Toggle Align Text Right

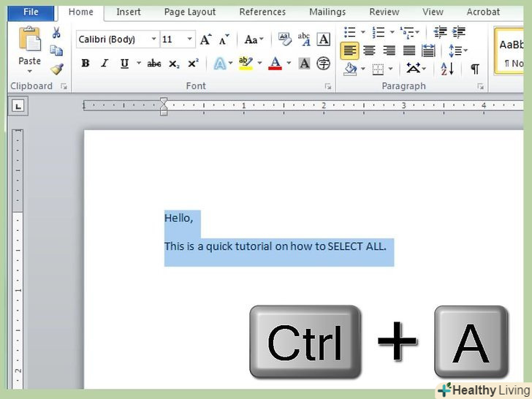(x=389, y=50)
